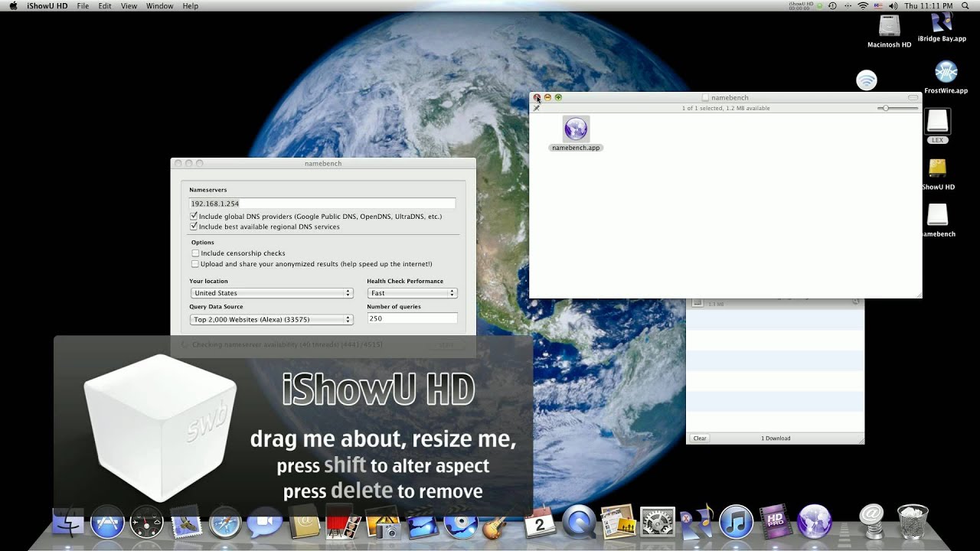
Task: Open the Trash in the dock
Action: [x=912, y=522]
